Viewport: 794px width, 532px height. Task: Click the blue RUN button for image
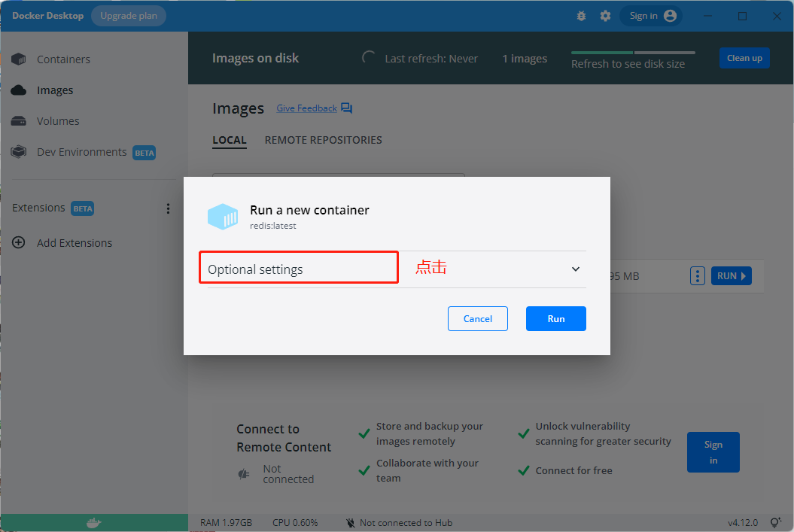coord(732,276)
